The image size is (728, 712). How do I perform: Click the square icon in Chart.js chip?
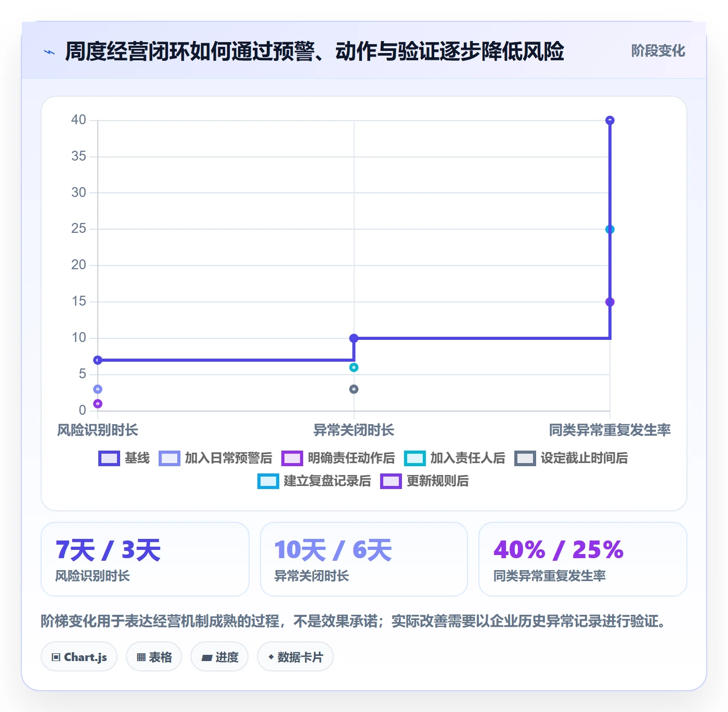[56, 657]
